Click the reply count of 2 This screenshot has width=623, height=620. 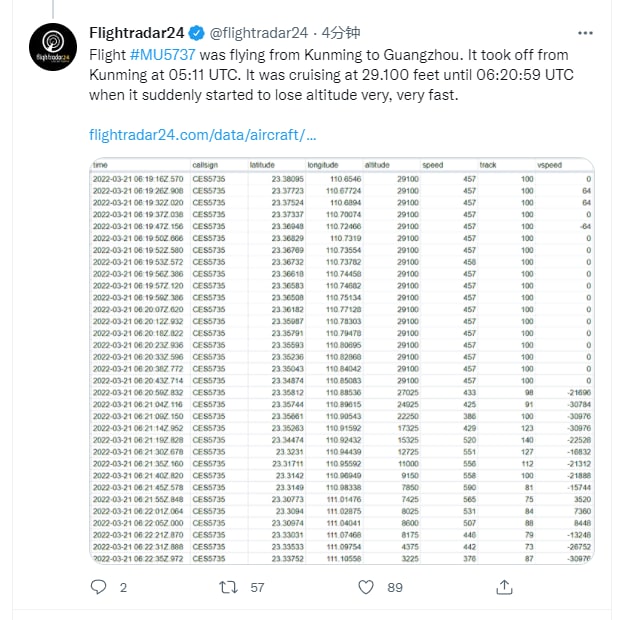pos(123,588)
